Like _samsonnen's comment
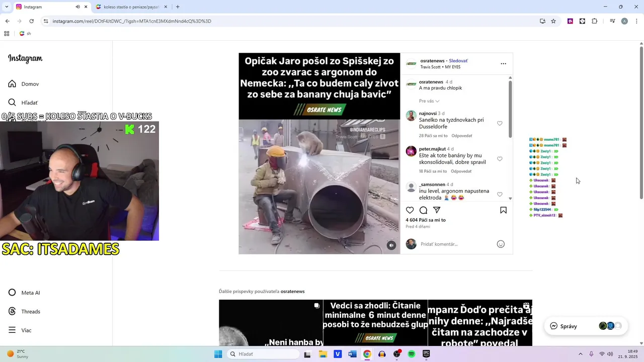Image resolution: width=644 pixels, height=362 pixels. [500, 195]
